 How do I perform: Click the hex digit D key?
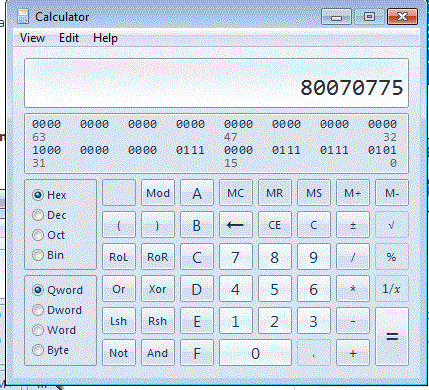coord(197,289)
